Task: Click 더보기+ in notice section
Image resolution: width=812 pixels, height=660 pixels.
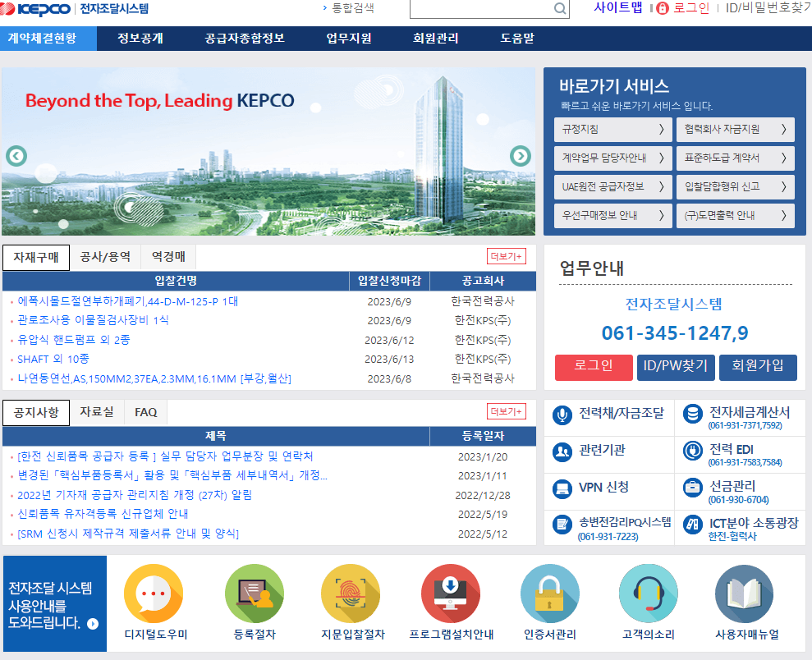Action: [507, 411]
